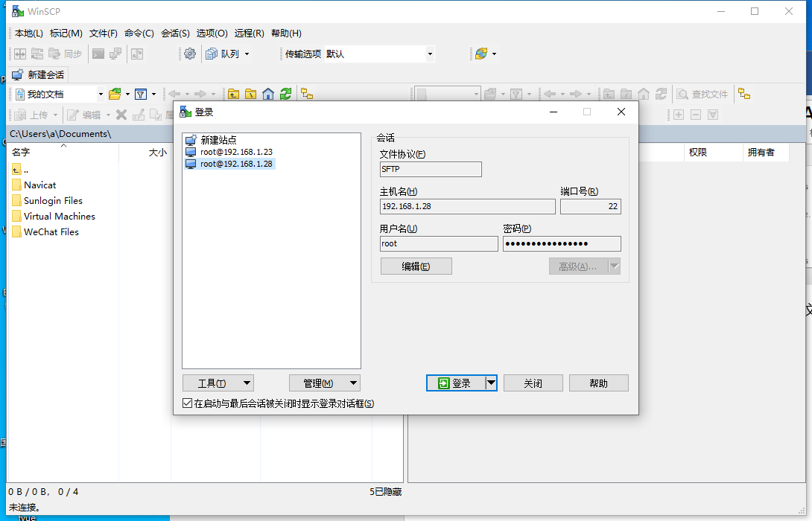Click the port number field
This screenshot has height=521, width=812.
click(x=590, y=206)
